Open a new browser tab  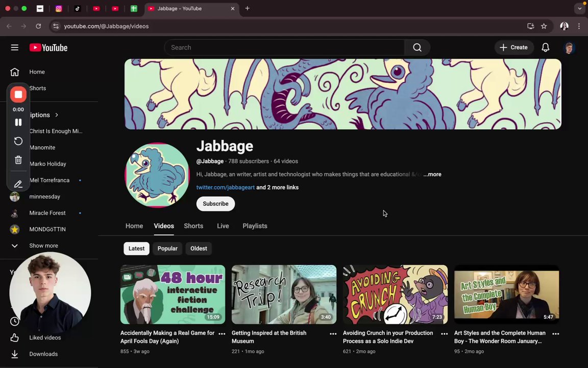tap(247, 8)
